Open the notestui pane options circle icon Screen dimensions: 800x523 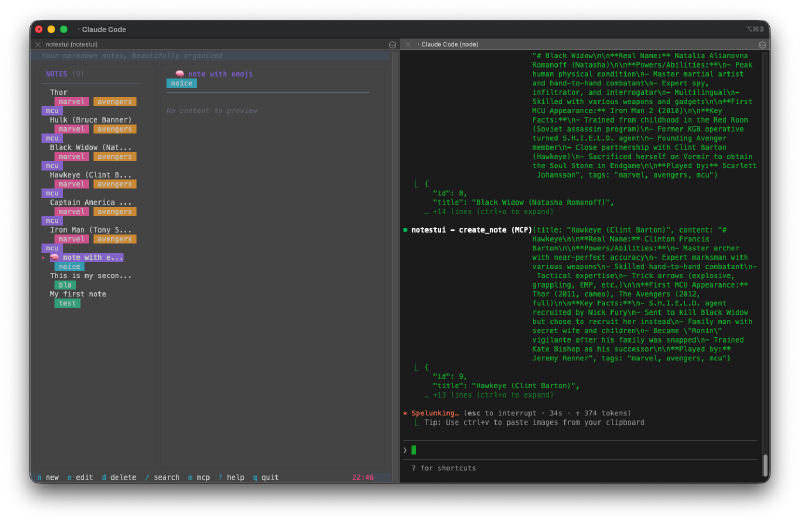392,44
